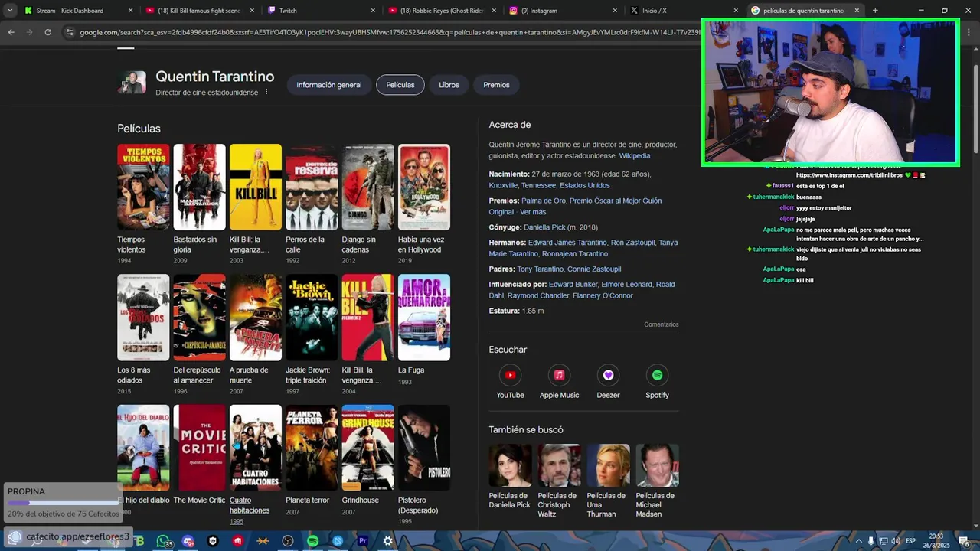Open the Daniella Pick spouse link

(x=544, y=227)
